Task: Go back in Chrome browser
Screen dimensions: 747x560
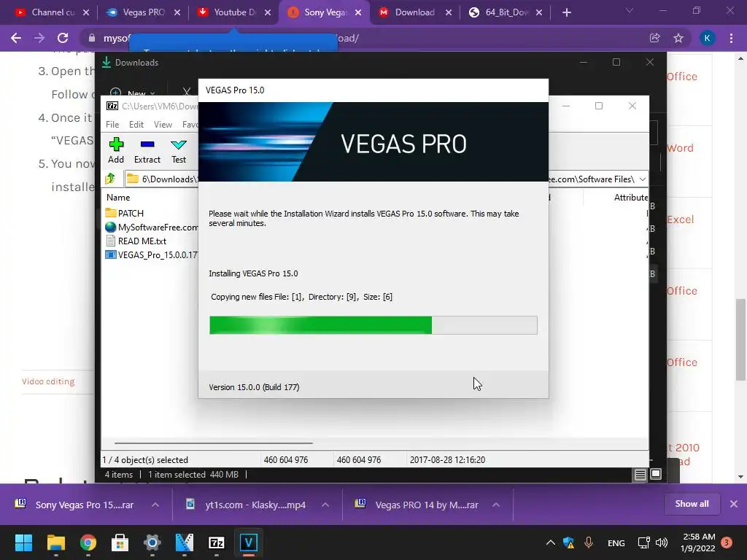Action: (16, 38)
